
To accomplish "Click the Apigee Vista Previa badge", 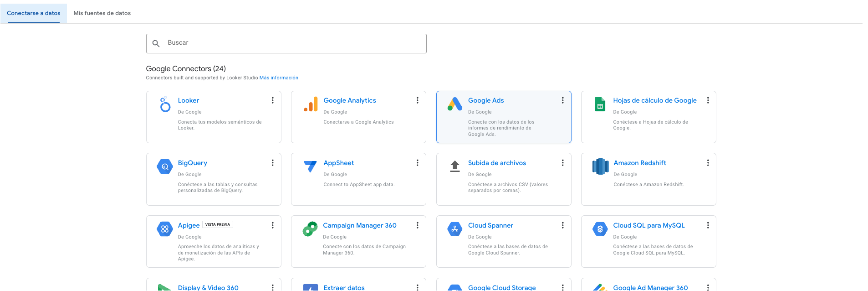I will (218, 224).
